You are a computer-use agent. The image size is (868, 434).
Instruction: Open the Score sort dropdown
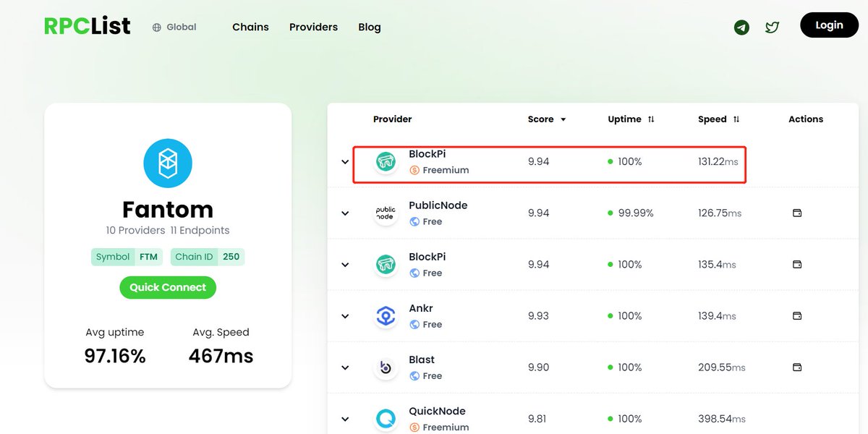click(x=563, y=119)
